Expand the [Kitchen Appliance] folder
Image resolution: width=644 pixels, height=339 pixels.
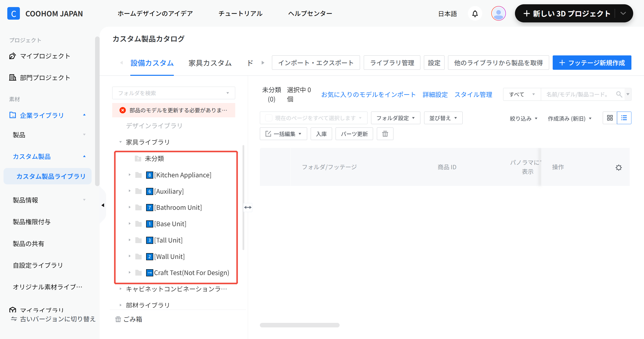point(130,175)
